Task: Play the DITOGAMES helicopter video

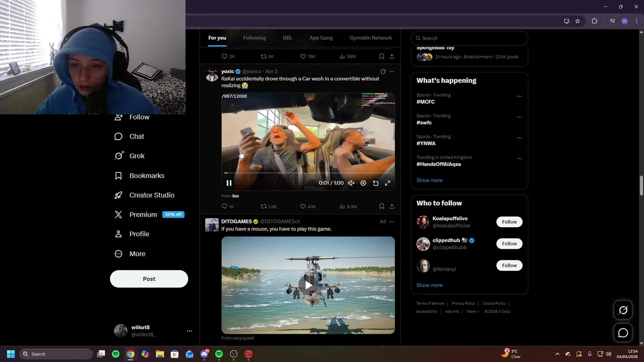Action: [308, 285]
